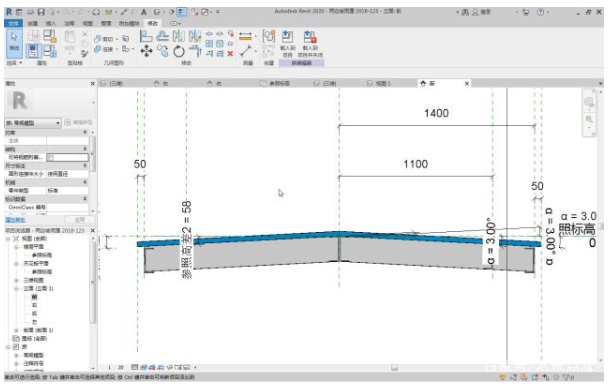The width and height of the screenshot is (610, 388).
Task: Click the Apply button in Properties panel
Action: [x=80, y=220]
